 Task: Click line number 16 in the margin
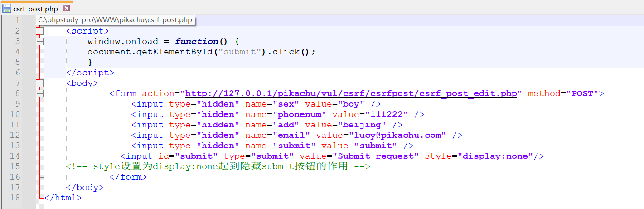coord(15,177)
